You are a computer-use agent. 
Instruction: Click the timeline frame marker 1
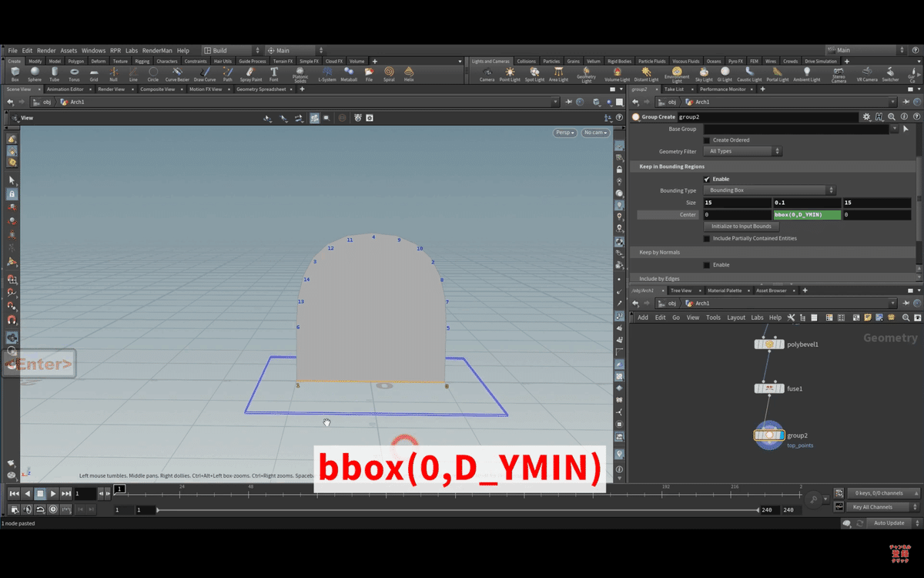119,489
